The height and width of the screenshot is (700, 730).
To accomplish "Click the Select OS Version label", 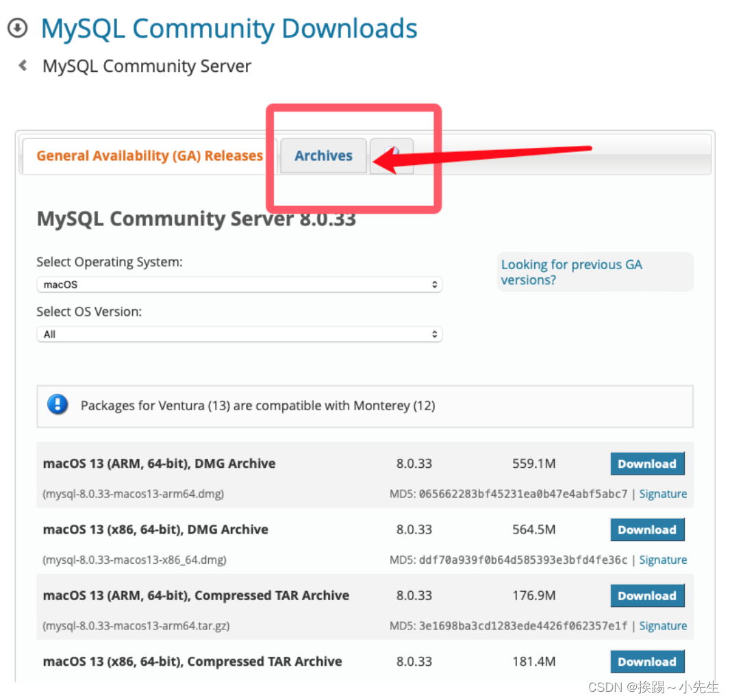I will point(89,312).
